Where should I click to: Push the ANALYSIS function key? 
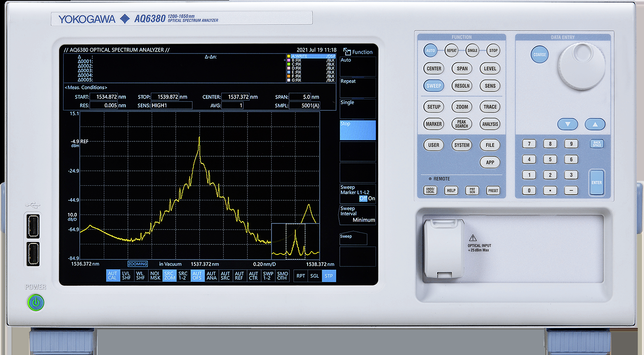490,124
